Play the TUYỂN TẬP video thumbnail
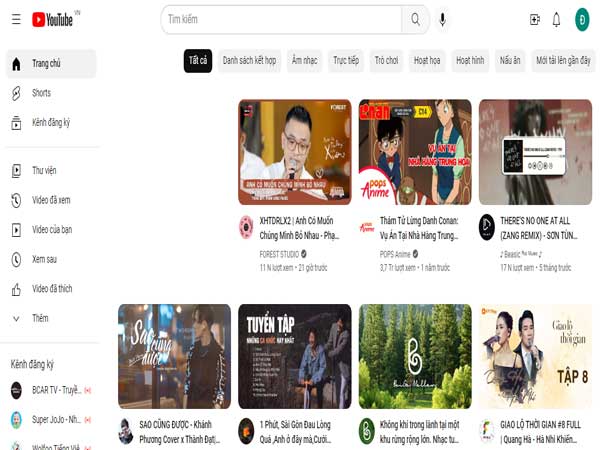The image size is (600, 450). tap(294, 356)
